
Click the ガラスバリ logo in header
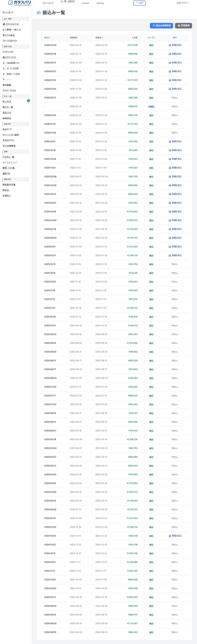click(x=20, y=3)
